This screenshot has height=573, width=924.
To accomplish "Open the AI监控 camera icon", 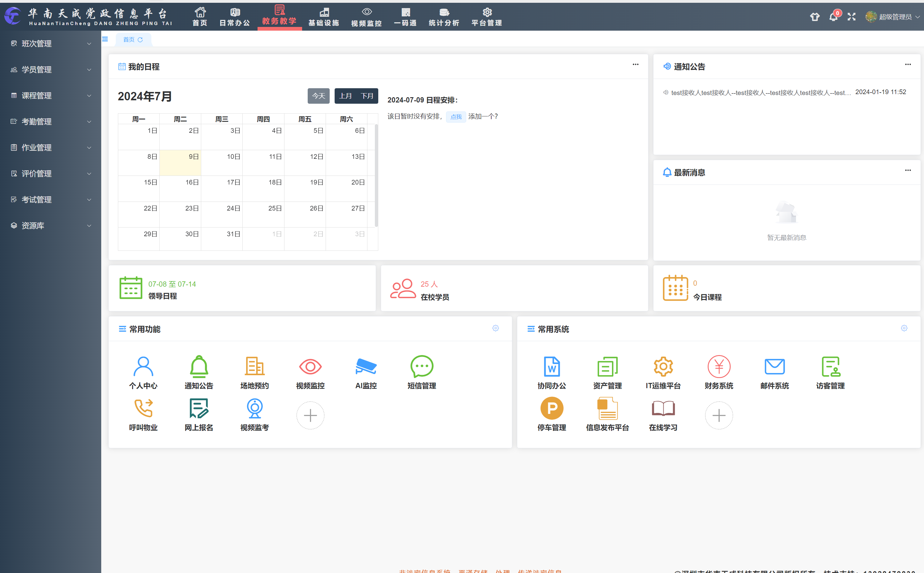I will point(366,366).
